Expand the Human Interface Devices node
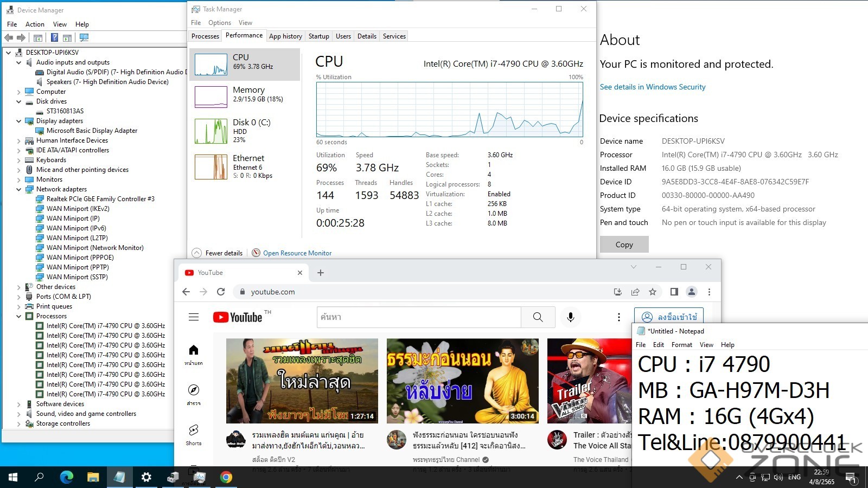The image size is (868, 488). (19, 140)
